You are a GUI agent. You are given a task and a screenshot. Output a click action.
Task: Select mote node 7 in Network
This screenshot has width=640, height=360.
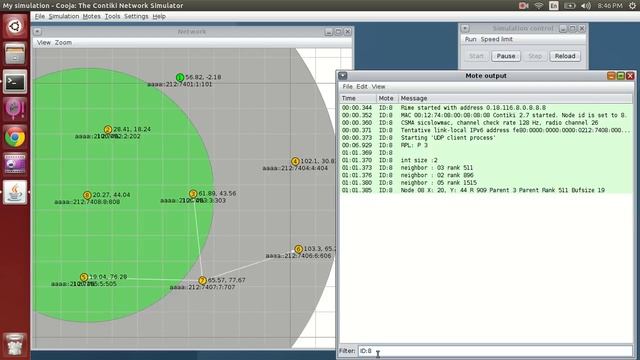coord(202,280)
